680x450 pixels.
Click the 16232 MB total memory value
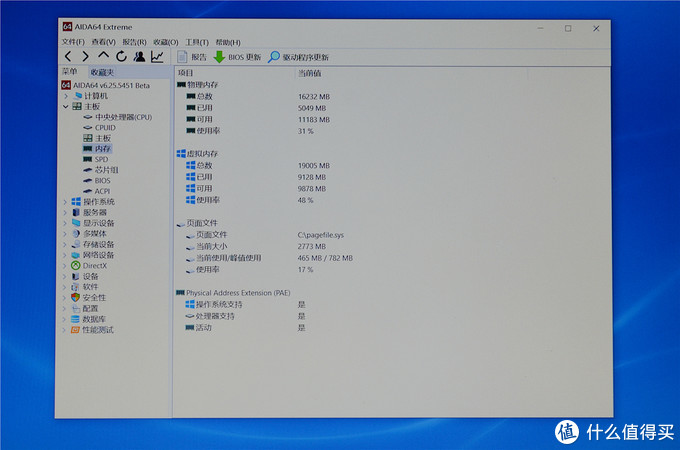pos(314,96)
